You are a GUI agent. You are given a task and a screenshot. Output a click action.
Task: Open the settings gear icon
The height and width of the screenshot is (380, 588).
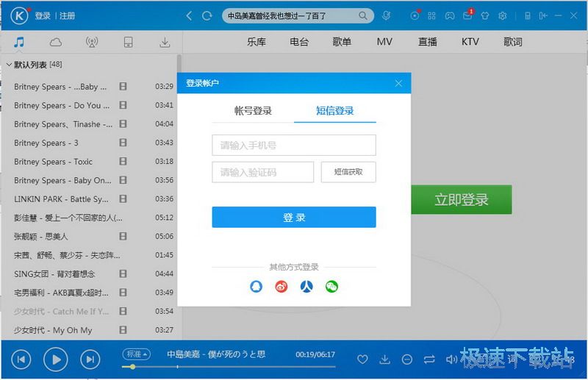pos(503,15)
